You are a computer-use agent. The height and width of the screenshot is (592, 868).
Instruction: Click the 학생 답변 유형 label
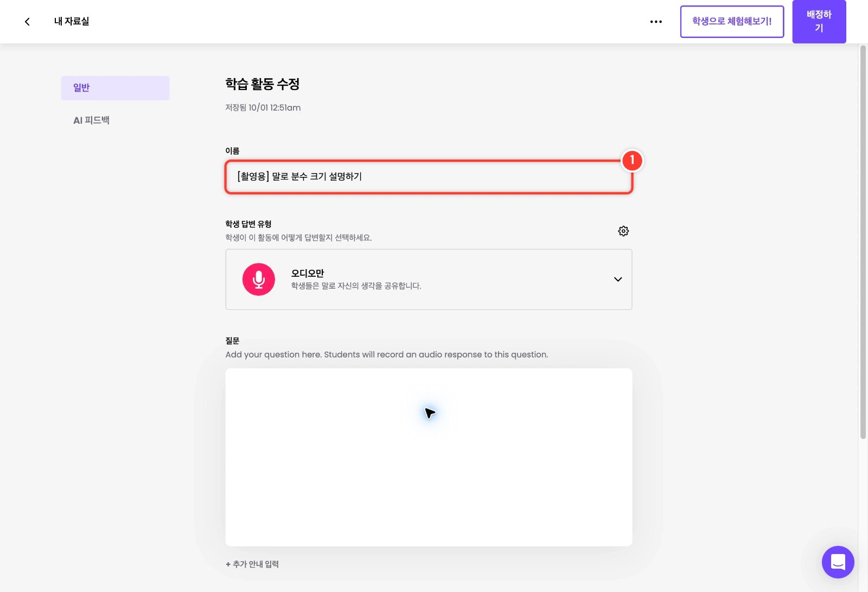(248, 224)
